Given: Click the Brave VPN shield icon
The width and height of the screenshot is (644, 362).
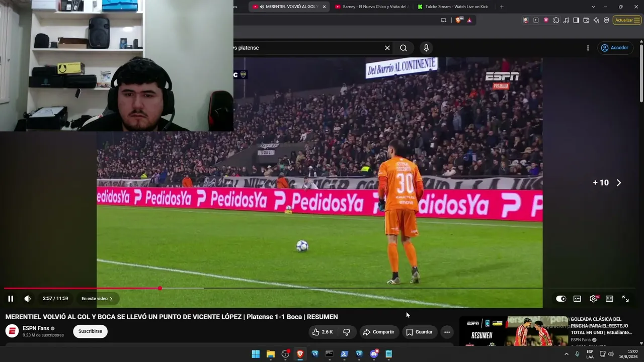Looking at the screenshot, I should click(606, 20).
